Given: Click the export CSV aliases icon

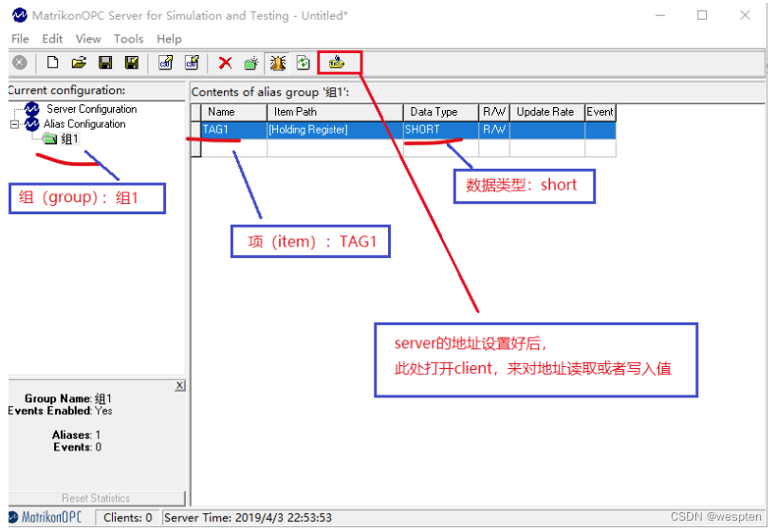Looking at the screenshot, I should click(x=192, y=63).
